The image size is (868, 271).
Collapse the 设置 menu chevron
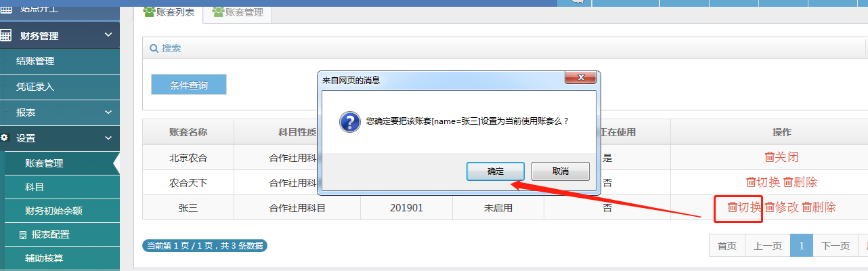(x=108, y=138)
